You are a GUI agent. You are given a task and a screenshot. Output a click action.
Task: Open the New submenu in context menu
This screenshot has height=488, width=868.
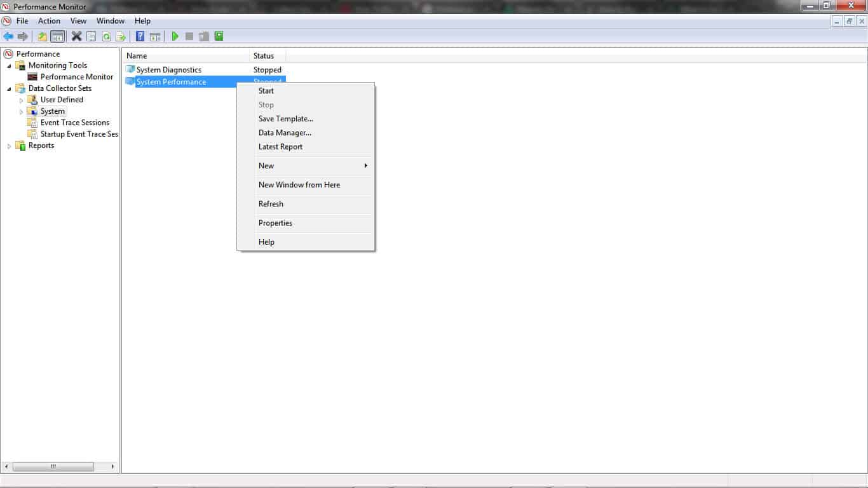pos(266,166)
